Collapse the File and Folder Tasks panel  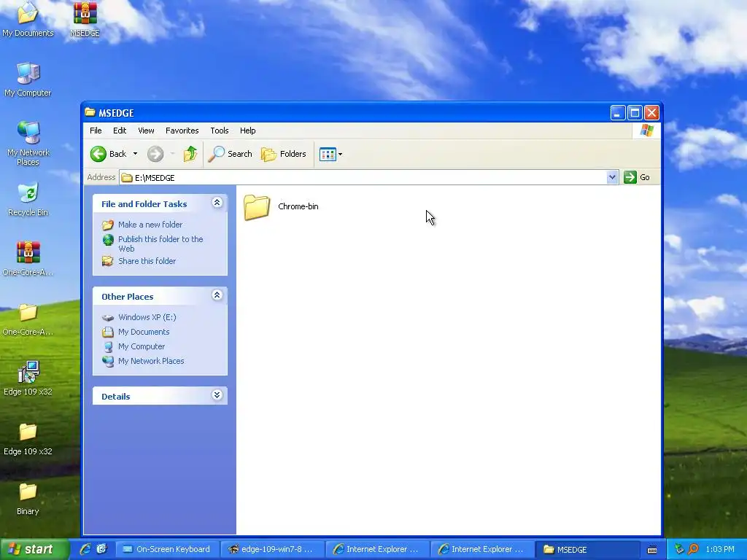point(217,203)
